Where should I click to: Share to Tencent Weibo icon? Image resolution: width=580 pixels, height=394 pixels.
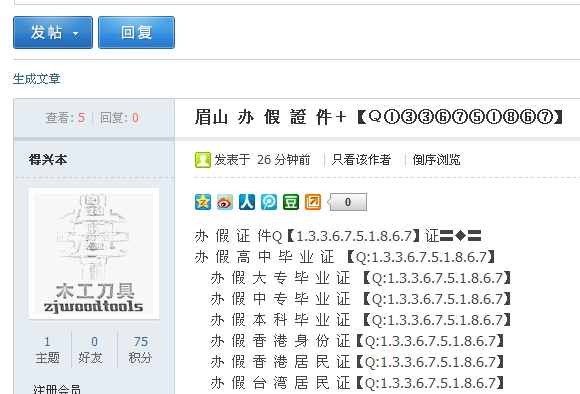(269, 202)
